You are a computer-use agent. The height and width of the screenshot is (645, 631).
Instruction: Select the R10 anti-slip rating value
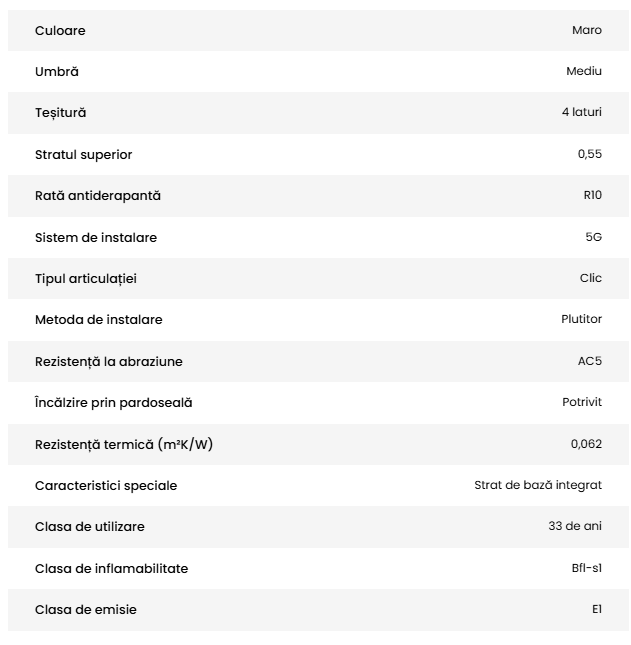click(592, 196)
